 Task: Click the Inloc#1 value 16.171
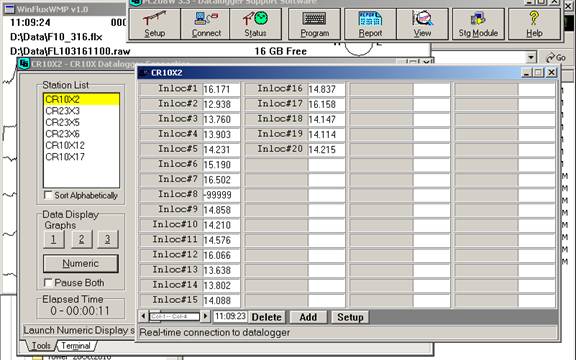[x=221, y=89]
